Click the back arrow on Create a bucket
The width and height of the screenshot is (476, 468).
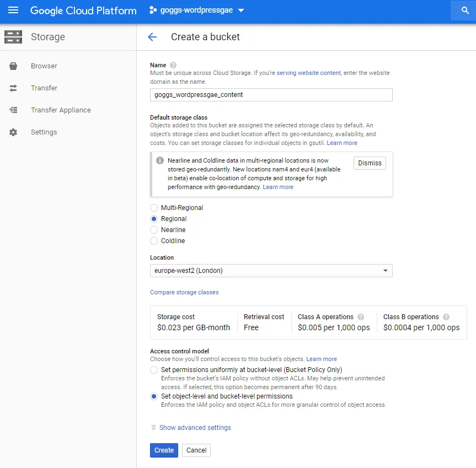pyautogui.click(x=152, y=37)
